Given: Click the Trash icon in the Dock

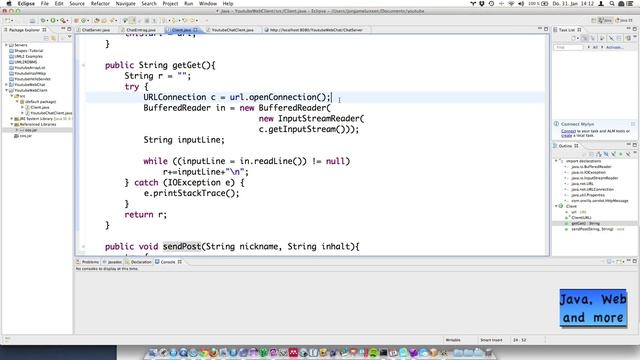Looking at the screenshot, I should (488, 353).
